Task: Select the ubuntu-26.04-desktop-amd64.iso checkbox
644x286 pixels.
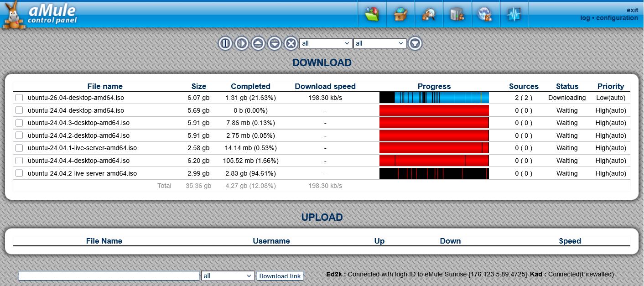Action: pos(19,98)
